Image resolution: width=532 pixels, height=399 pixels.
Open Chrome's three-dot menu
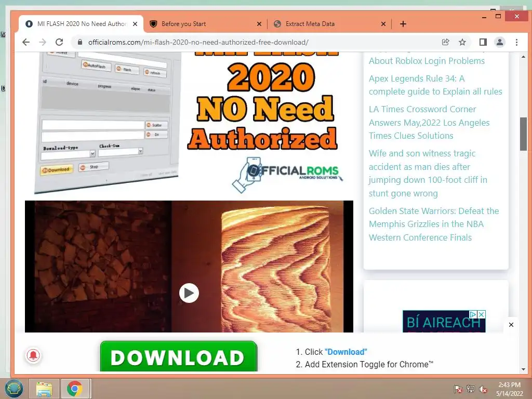[x=516, y=42]
